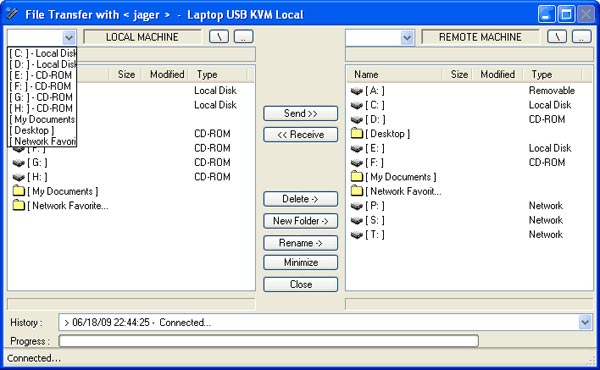Select remote My Documents folder icon
This screenshot has width=600, height=370.
357,176
